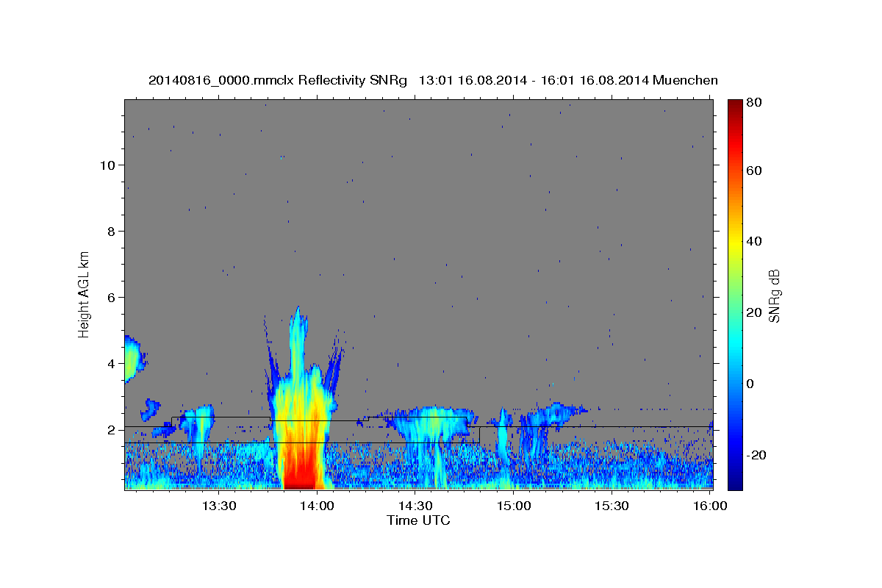Image resolution: width=882 pixels, height=588 pixels.
Task: Click the colorbar value 60
Action: point(753,171)
